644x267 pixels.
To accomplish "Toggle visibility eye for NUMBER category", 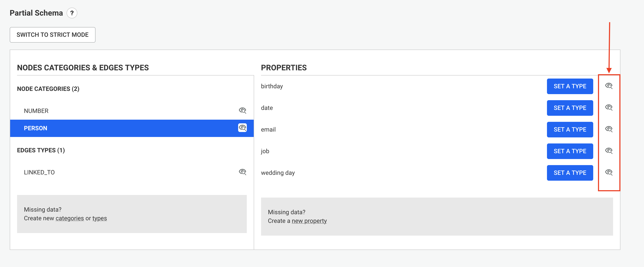I will pos(242,110).
